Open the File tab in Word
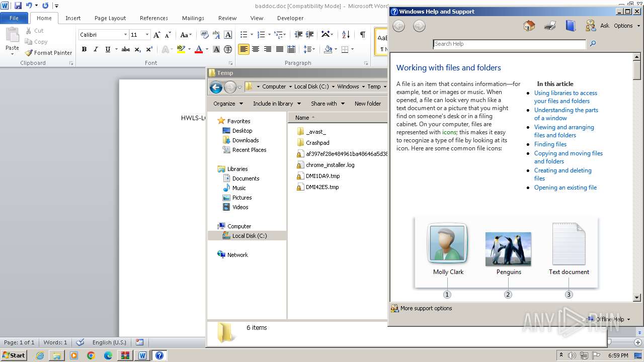The width and height of the screenshot is (644, 362). [x=14, y=18]
